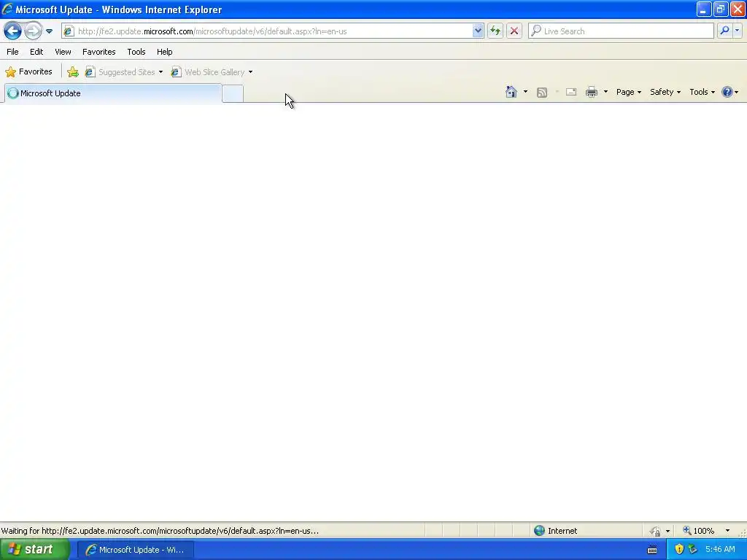The width and height of the screenshot is (747, 560).
Task: Click the 5:46 AM system clock
Action: pyautogui.click(x=720, y=549)
